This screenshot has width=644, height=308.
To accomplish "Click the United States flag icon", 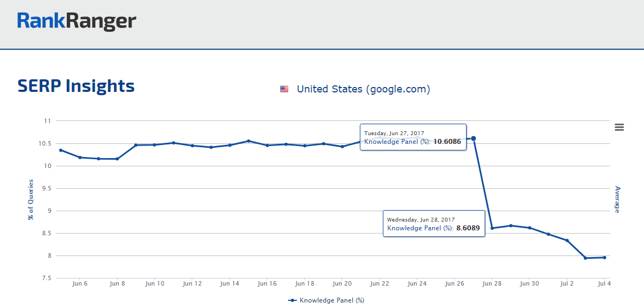I will tap(284, 89).
